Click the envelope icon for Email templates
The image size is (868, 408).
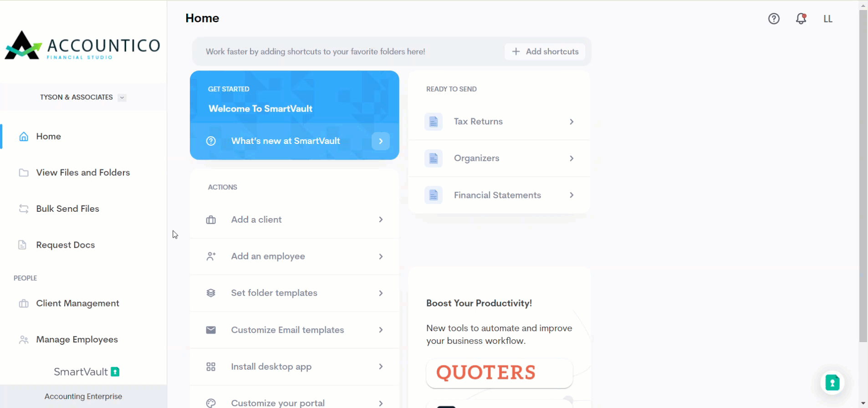tap(211, 330)
